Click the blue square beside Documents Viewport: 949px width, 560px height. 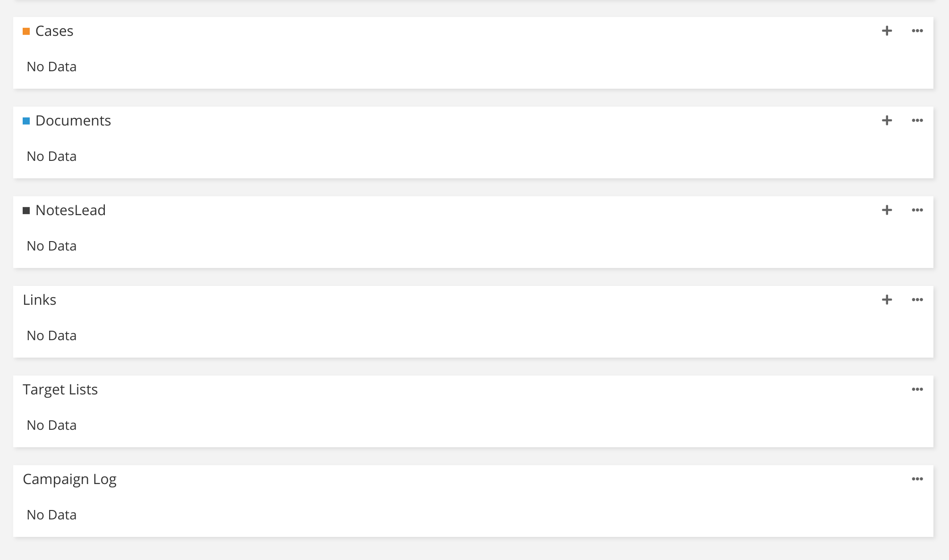[x=26, y=121]
